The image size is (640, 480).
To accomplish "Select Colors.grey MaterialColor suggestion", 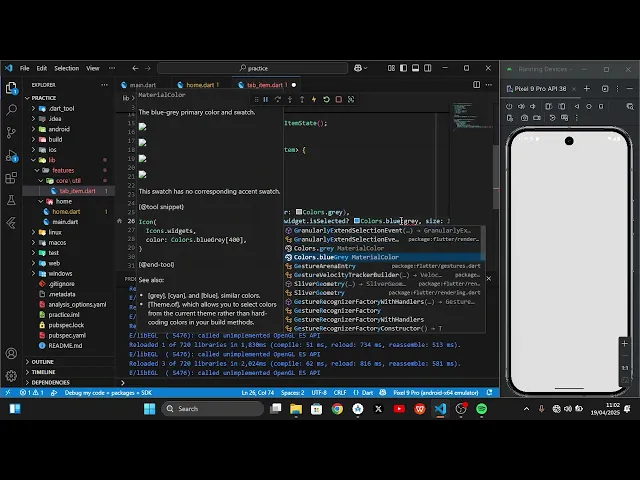I will pos(384,248).
